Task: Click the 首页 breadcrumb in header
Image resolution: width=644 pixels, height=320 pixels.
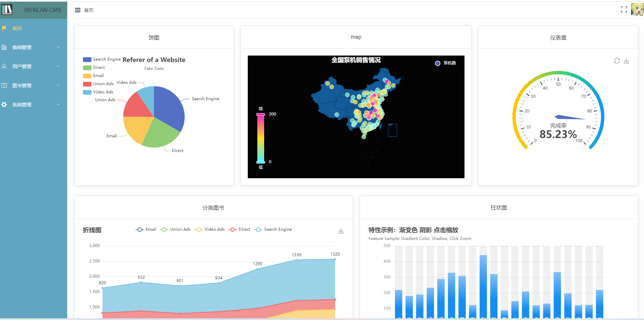Action: 89,10
